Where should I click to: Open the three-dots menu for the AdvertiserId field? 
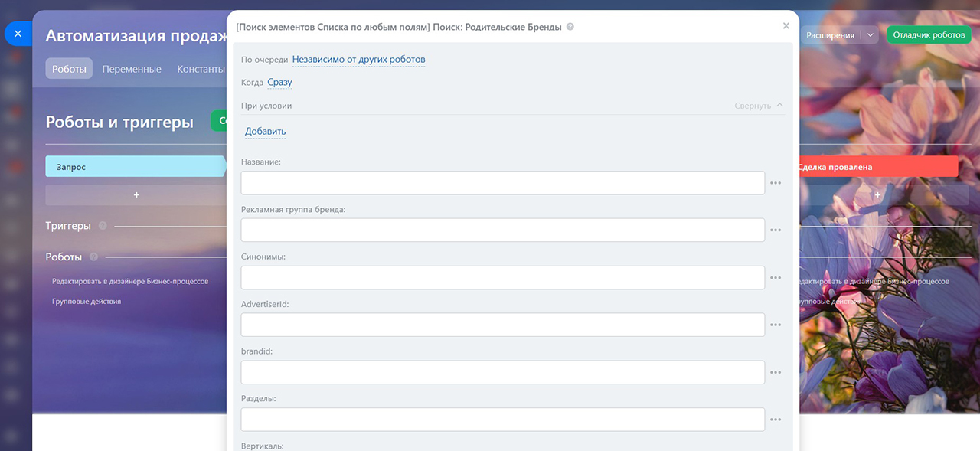point(776,325)
